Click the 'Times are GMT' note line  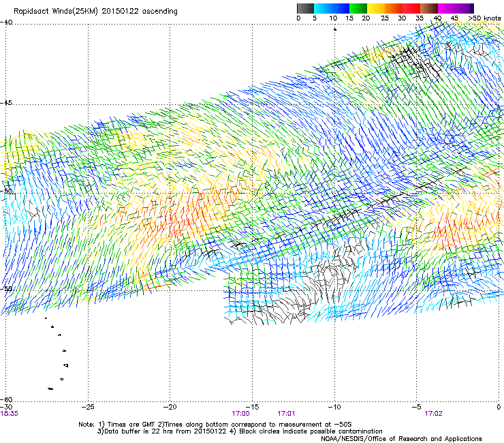[x=215, y=425]
